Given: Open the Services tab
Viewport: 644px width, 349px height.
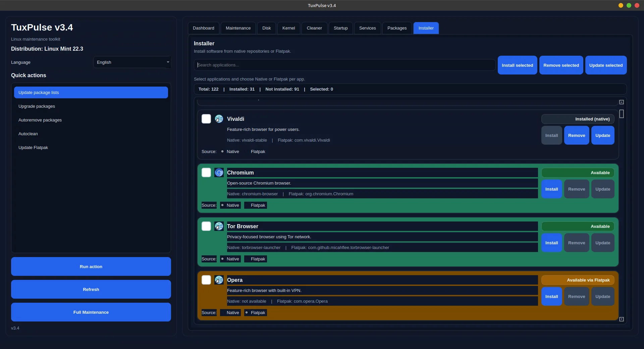Looking at the screenshot, I should (x=367, y=28).
